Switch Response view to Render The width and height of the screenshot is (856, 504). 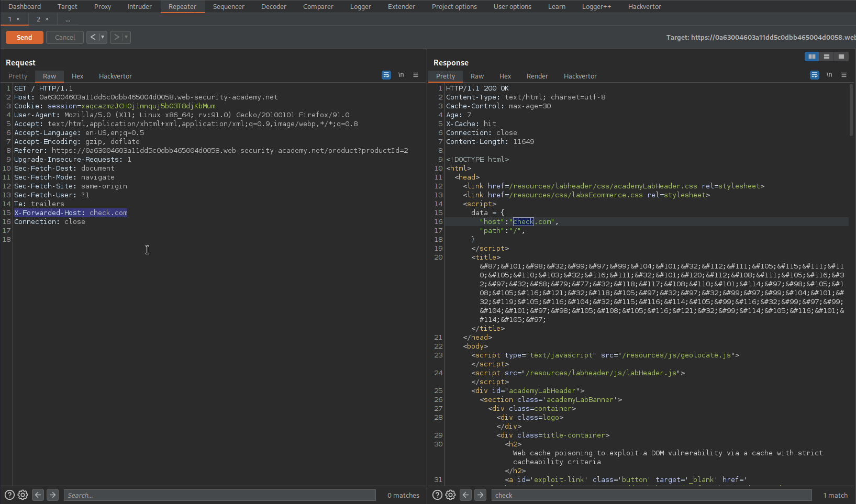coord(537,76)
